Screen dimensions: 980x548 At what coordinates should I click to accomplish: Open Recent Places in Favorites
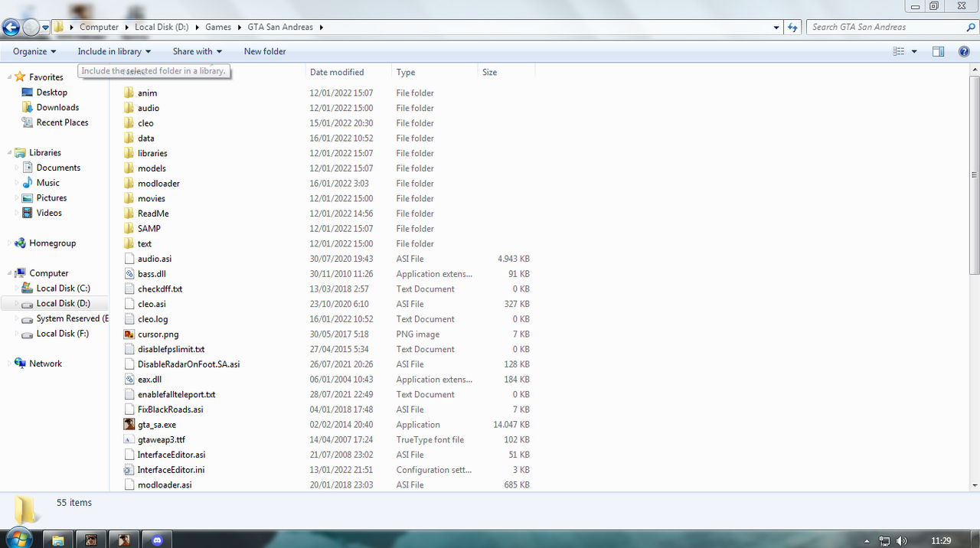tap(62, 122)
